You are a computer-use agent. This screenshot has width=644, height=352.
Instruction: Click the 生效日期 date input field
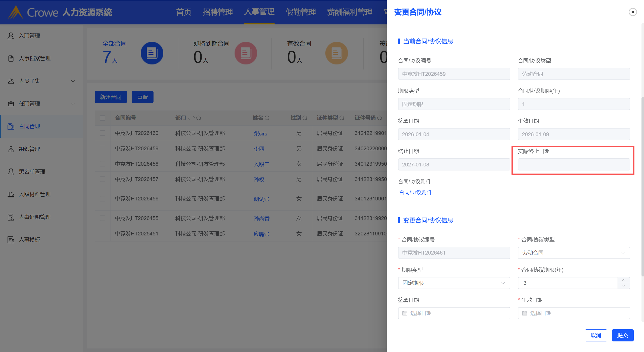point(574,313)
